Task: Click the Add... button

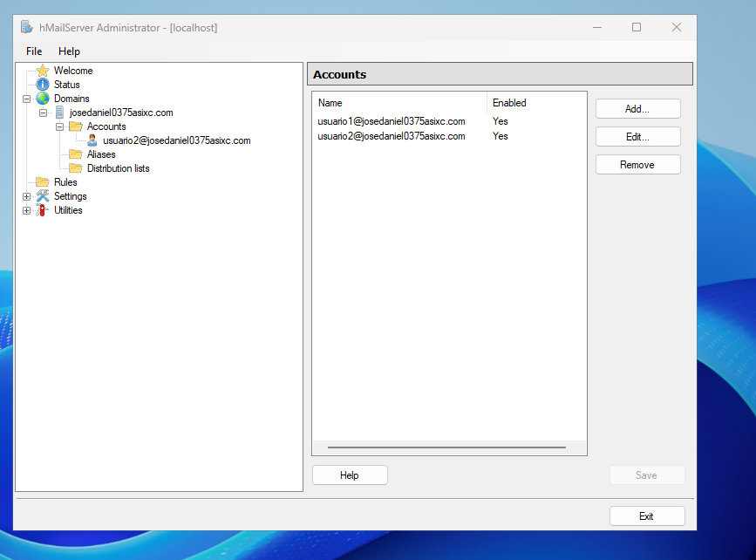Action: pos(638,109)
